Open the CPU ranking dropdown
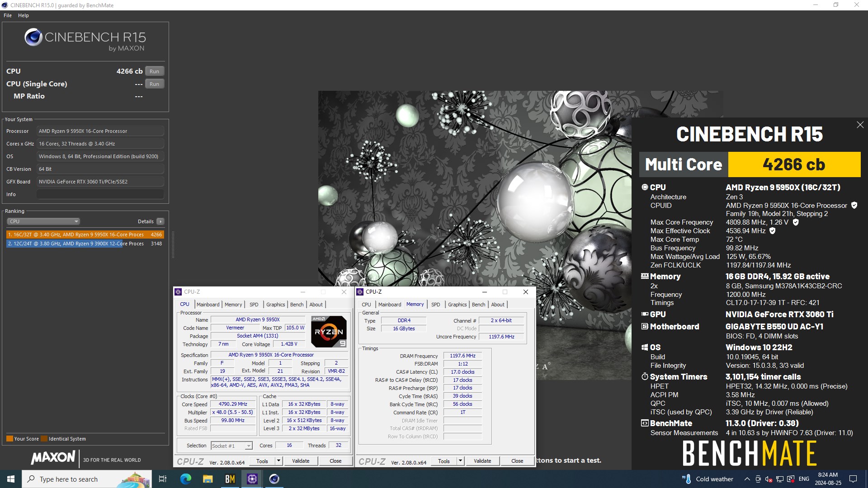 [x=43, y=221]
